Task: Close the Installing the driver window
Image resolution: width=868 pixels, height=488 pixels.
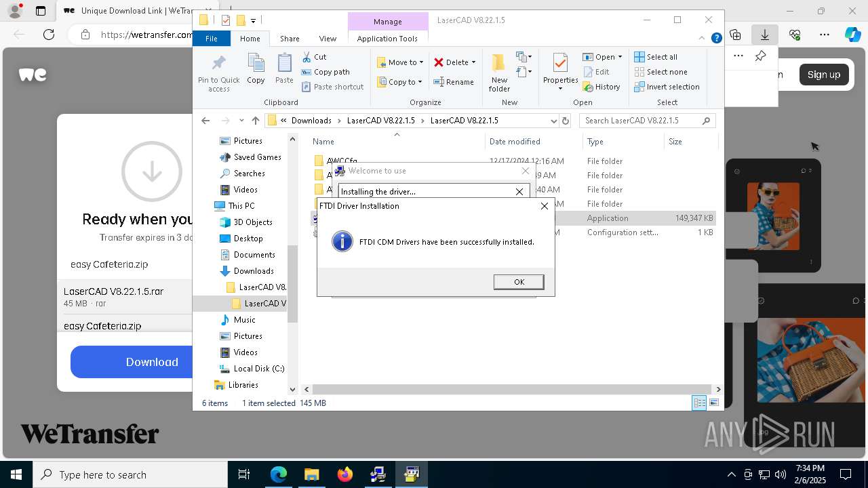Action: tap(519, 192)
